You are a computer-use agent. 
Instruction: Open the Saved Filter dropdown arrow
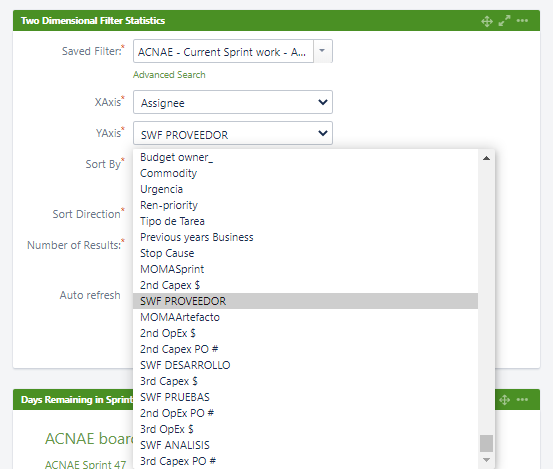[322, 51]
